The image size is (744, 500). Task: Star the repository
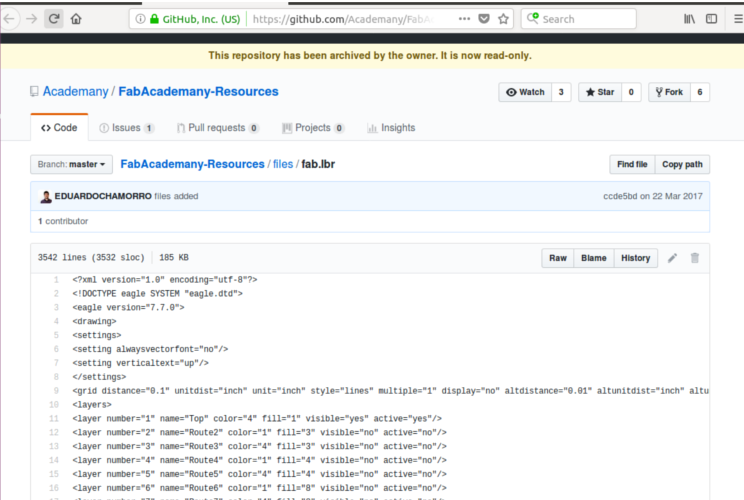[600, 92]
